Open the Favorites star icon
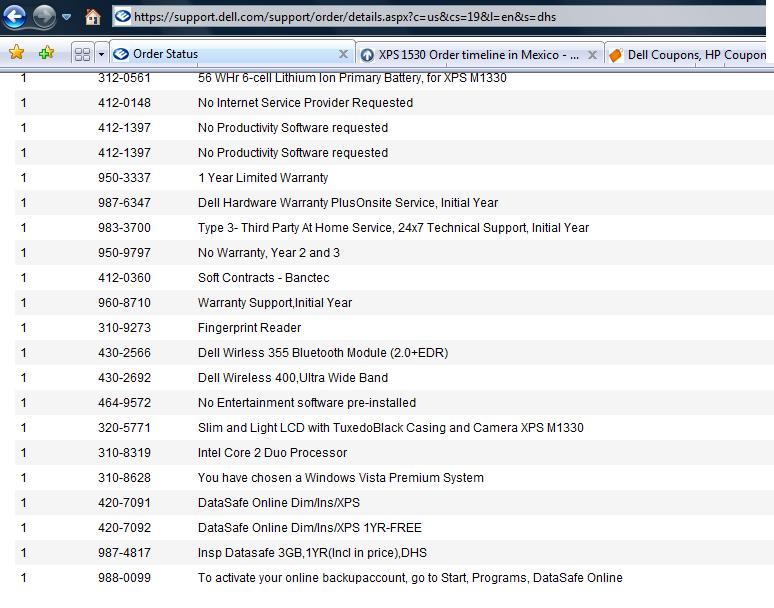774x608 pixels. pyautogui.click(x=16, y=52)
